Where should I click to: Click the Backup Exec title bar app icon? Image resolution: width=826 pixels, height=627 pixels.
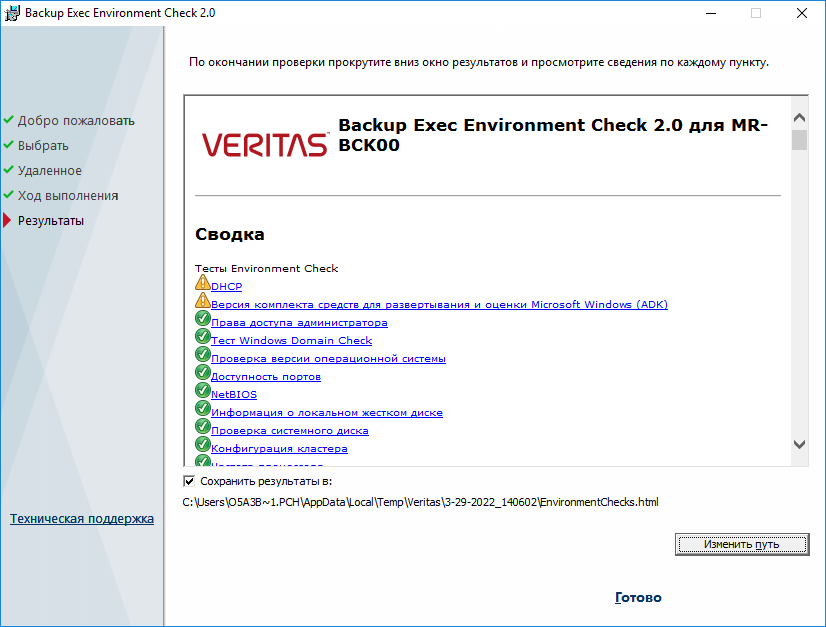pyautogui.click(x=12, y=13)
